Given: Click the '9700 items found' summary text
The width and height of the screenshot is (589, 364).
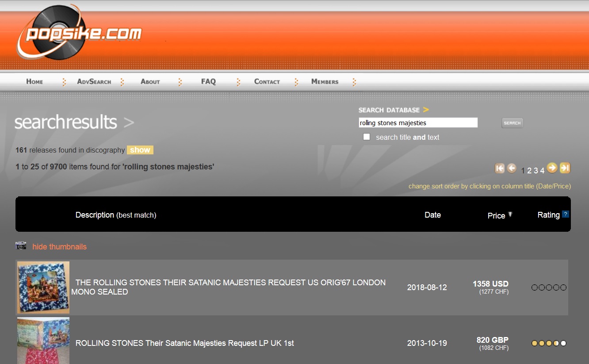Looking at the screenshot, I should (x=115, y=167).
